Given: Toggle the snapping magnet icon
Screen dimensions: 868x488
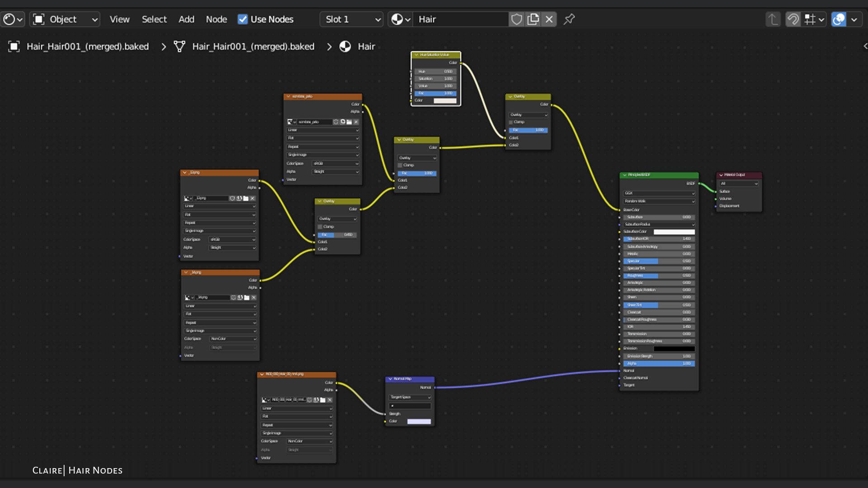Looking at the screenshot, I should [x=793, y=19].
